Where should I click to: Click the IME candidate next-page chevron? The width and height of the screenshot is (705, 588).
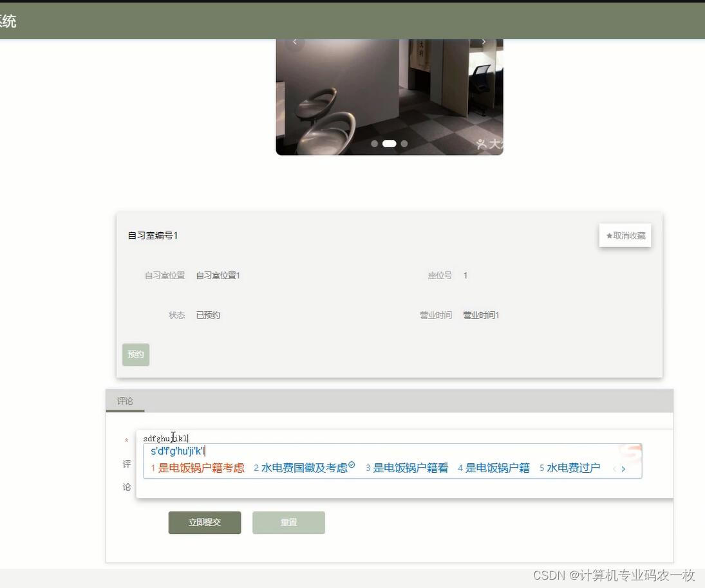tap(623, 469)
